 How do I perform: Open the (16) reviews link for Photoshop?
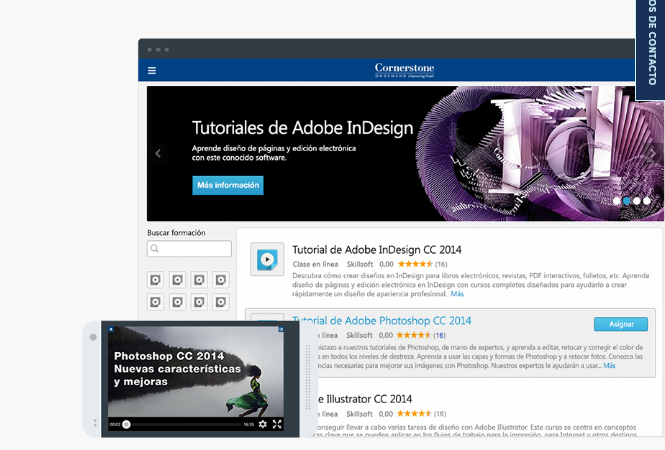[439, 335]
